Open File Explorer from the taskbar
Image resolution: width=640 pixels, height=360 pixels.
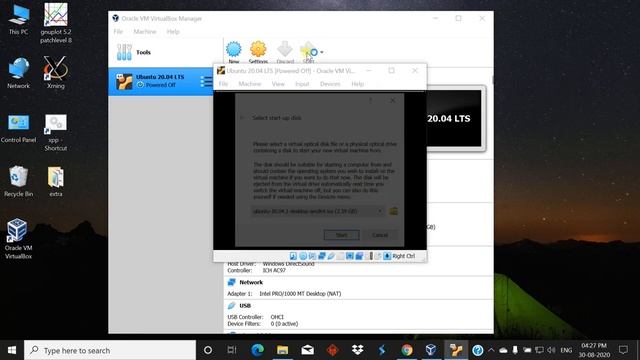click(x=282, y=350)
